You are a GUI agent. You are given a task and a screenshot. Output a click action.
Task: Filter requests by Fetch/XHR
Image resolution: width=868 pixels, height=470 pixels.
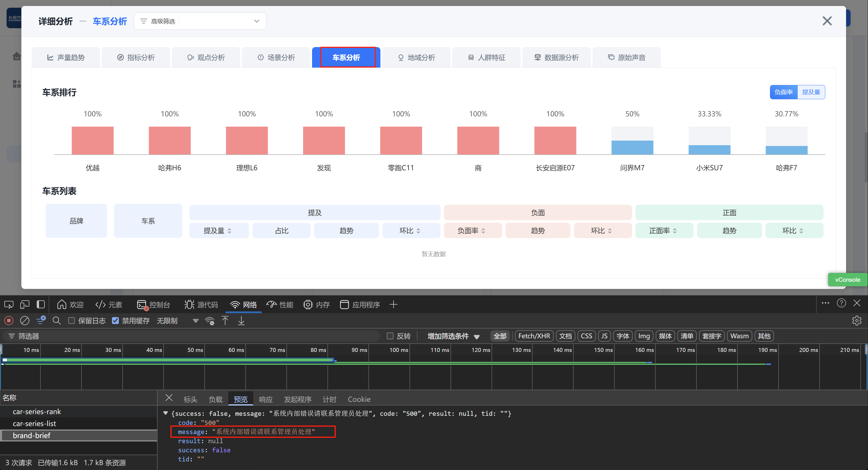[x=534, y=336]
